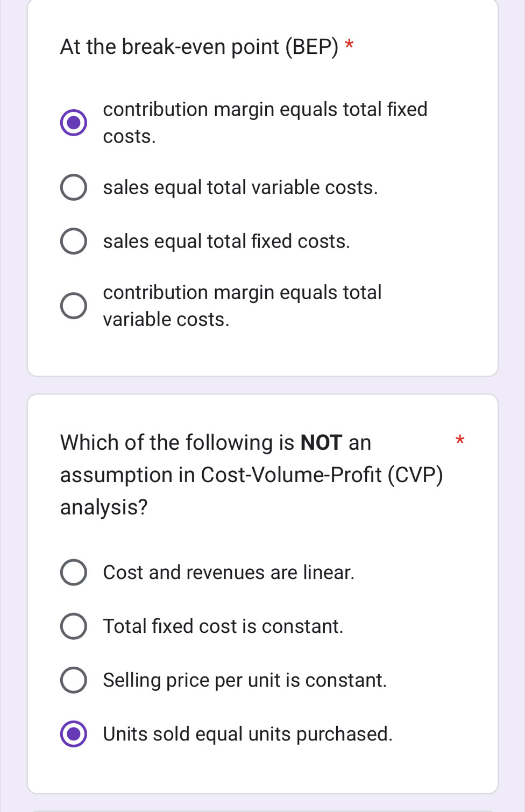Click the filled radio for 'Units sold equal units purchased.'
The image size is (525, 812).
click(x=74, y=733)
